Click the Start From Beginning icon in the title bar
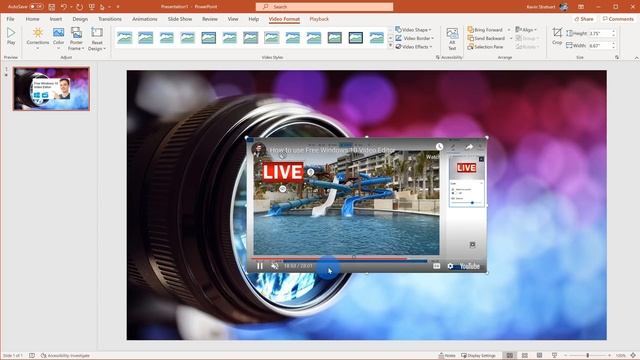 tap(92, 7)
